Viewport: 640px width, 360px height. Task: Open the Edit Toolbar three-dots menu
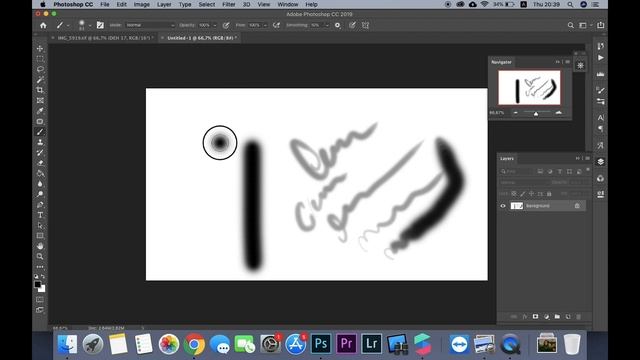click(x=40, y=267)
